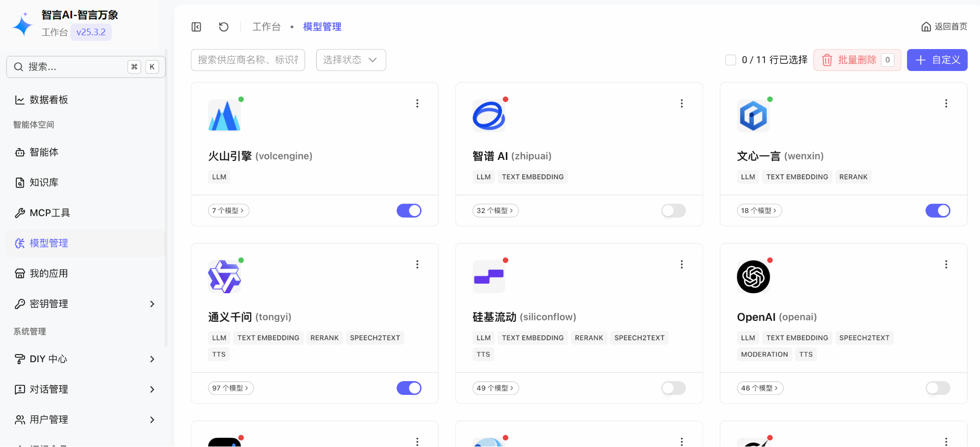Open more options for 火山引擎 card
Viewport: 980px width, 447px height.
(418, 103)
